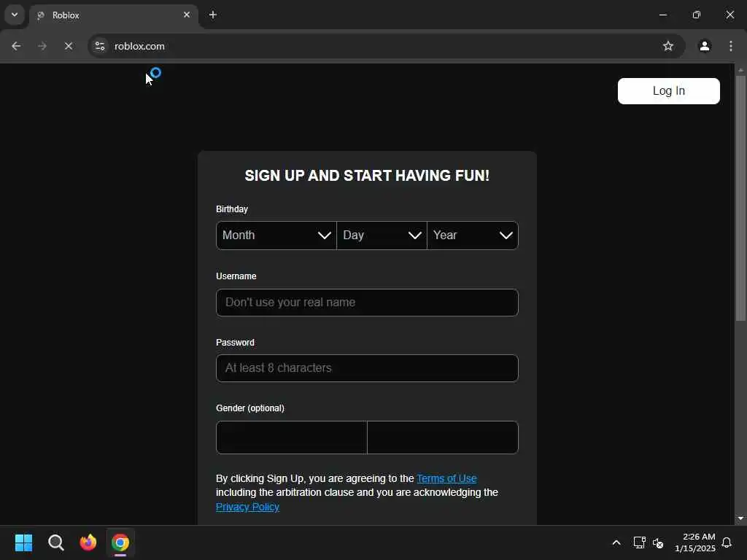Open site information icon in address bar

[x=100, y=46]
